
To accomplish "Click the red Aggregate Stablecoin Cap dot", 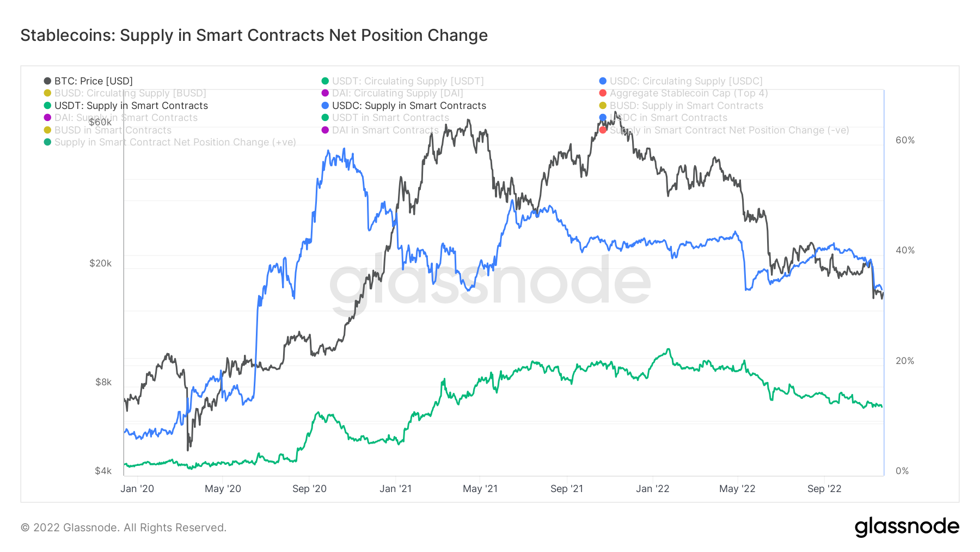I will pyautogui.click(x=603, y=93).
